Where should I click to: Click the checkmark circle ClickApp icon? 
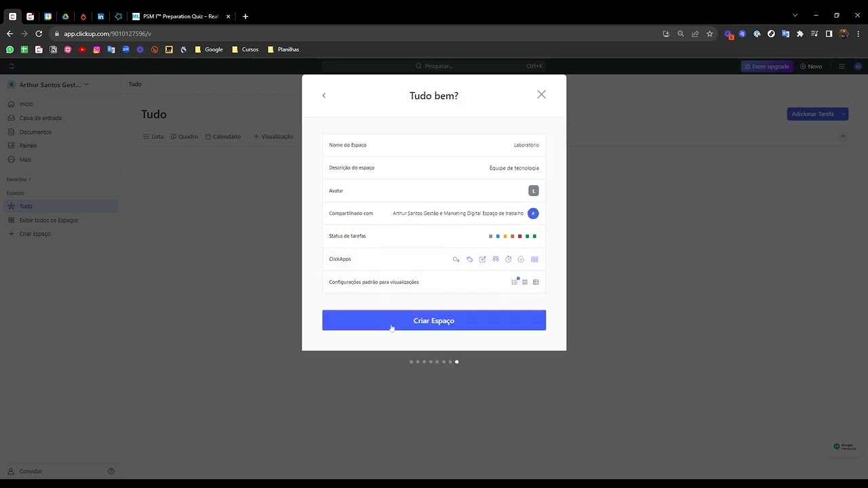521,260
